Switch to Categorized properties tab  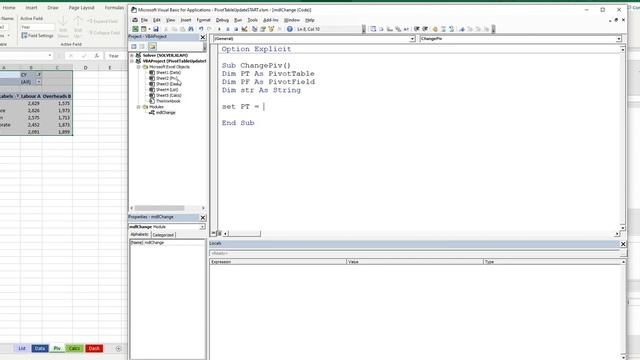(163, 235)
